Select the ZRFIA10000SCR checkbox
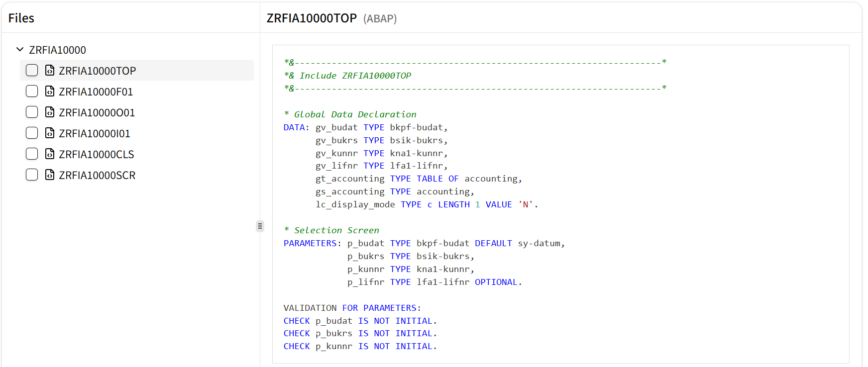This screenshot has height=367, width=868. pyautogui.click(x=32, y=175)
